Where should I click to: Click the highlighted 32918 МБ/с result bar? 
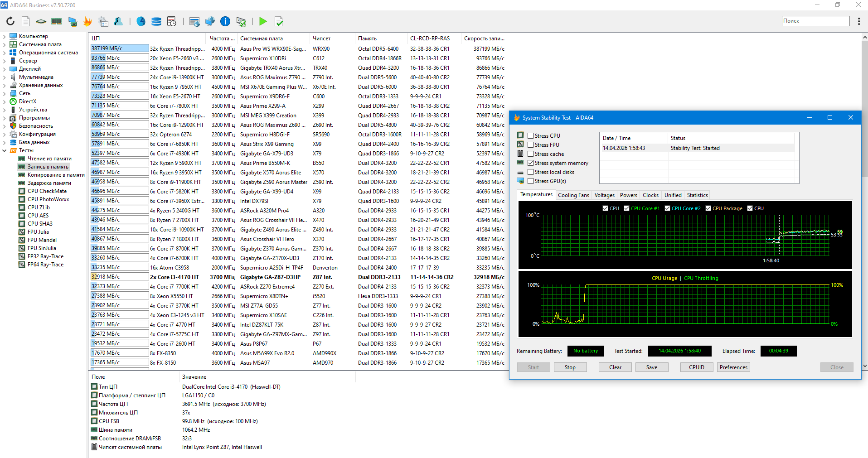(x=120, y=277)
